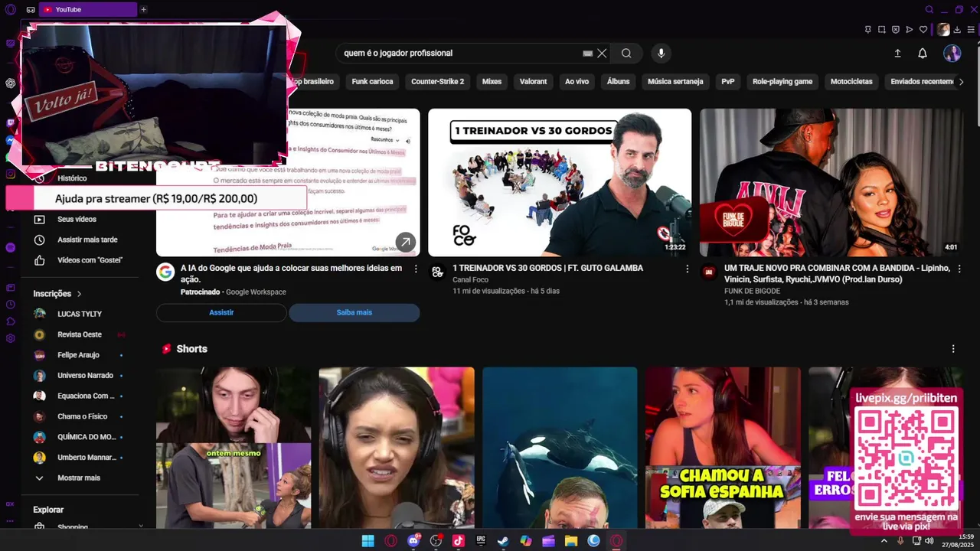Select the Ao vivo filter chip
980x551 pixels.
coord(577,81)
